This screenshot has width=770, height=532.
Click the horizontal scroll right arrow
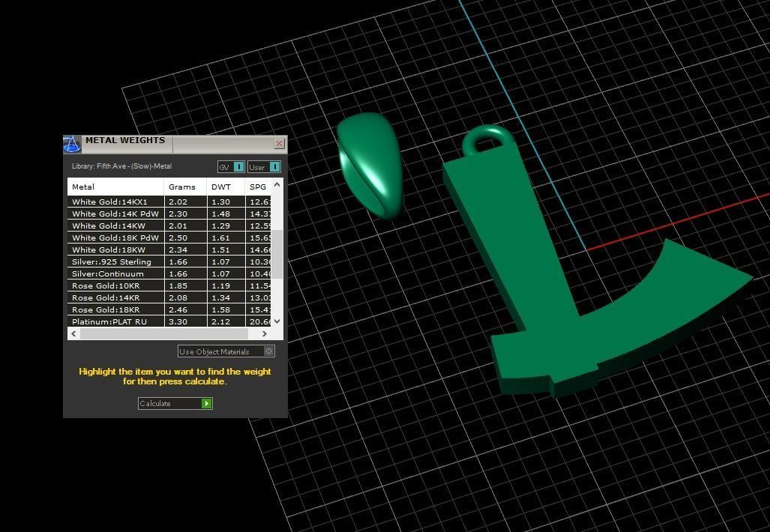coord(264,333)
